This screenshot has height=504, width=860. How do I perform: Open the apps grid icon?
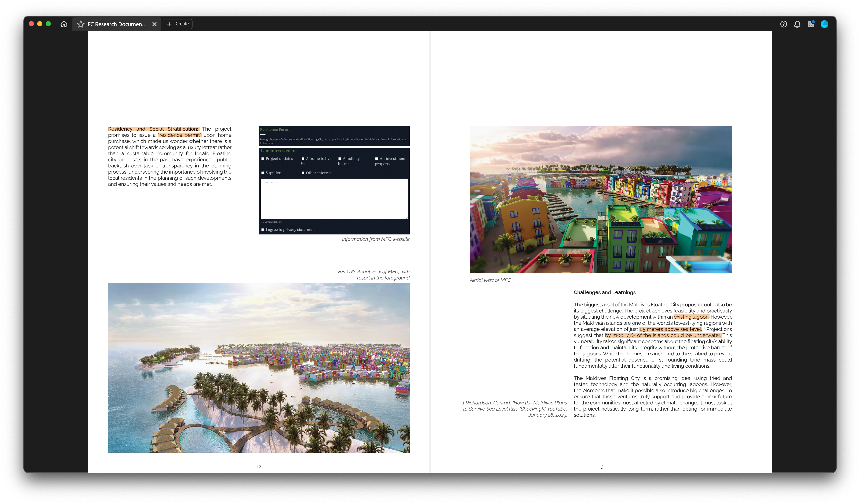811,24
